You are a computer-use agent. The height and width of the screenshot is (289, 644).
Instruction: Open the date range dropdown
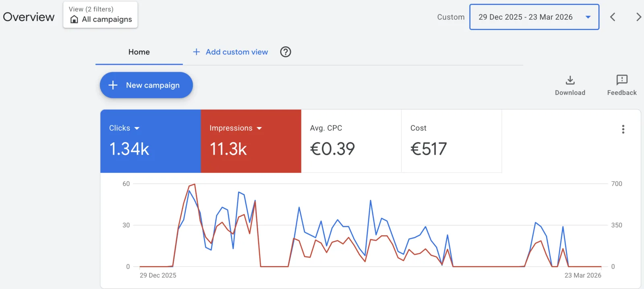pyautogui.click(x=534, y=17)
